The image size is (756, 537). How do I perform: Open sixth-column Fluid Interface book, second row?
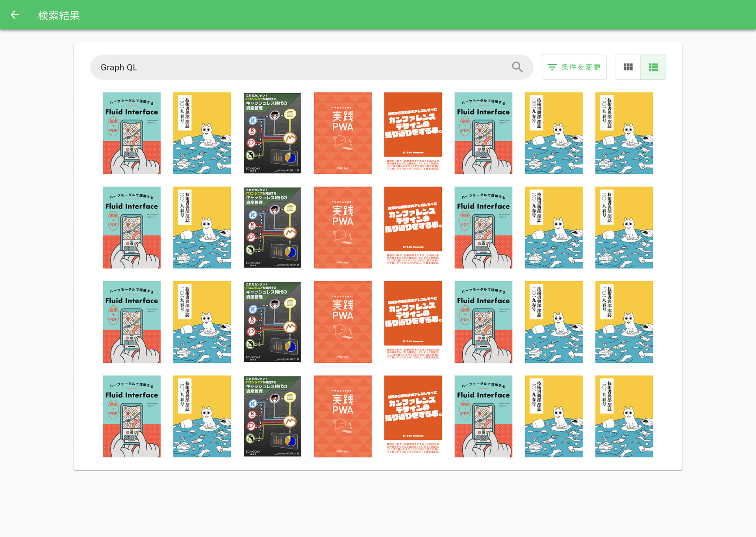[x=483, y=227]
